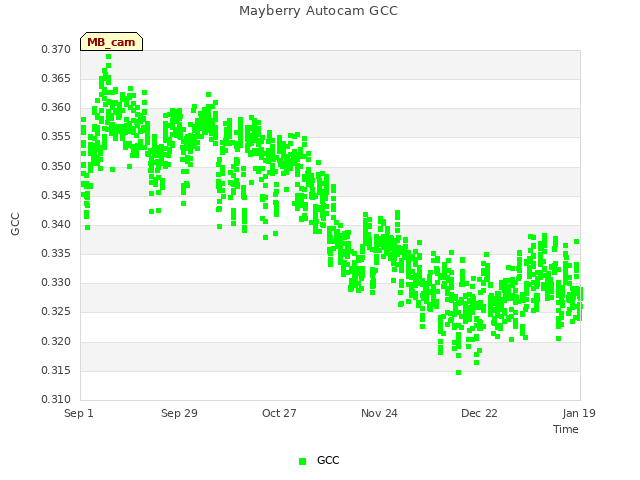
Task: Click the green GCC legend marker
Action: click(x=302, y=461)
